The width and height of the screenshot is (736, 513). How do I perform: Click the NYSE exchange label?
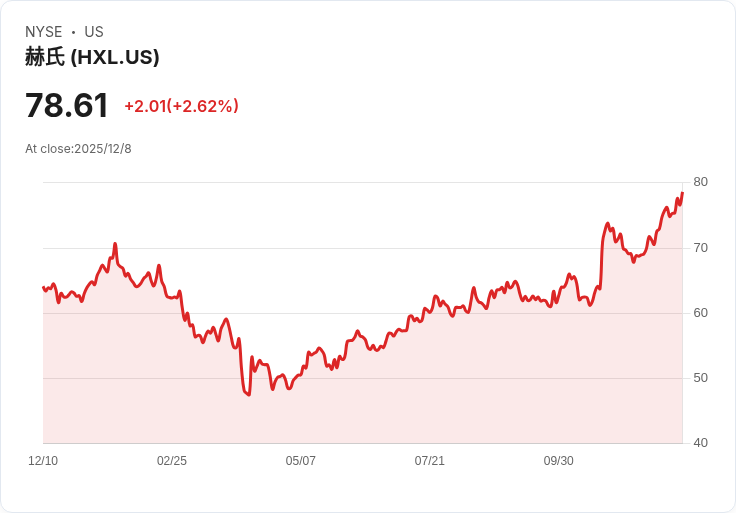[44, 31]
